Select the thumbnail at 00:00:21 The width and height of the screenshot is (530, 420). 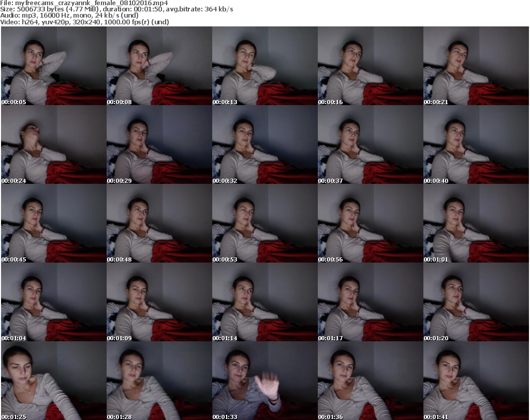coord(476,66)
